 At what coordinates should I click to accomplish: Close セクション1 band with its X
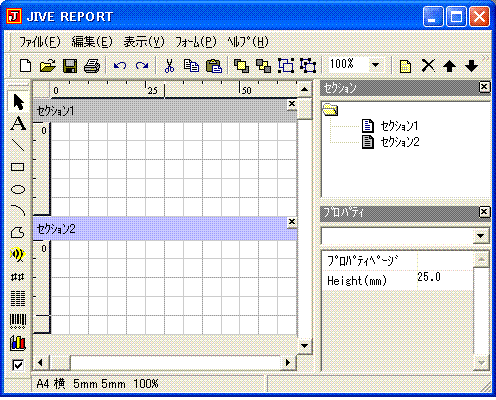point(292,104)
